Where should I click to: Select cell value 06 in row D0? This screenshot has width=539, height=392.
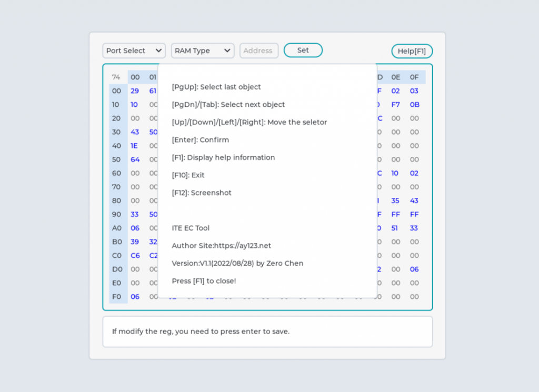coord(414,269)
